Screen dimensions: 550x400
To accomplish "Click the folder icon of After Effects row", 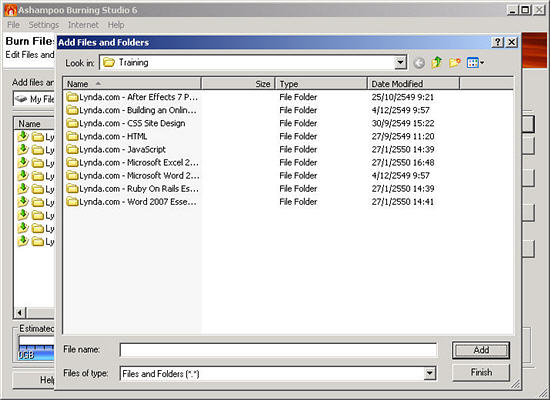I will (72, 97).
